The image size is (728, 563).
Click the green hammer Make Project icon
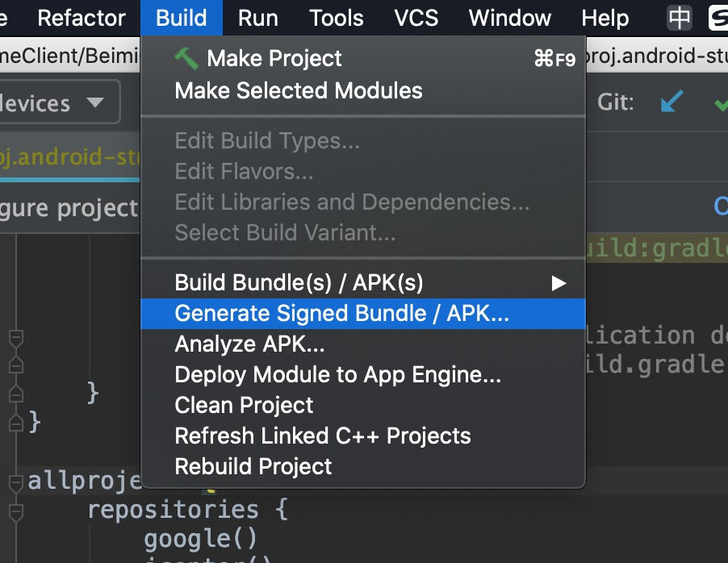click(x=186, y=59)
